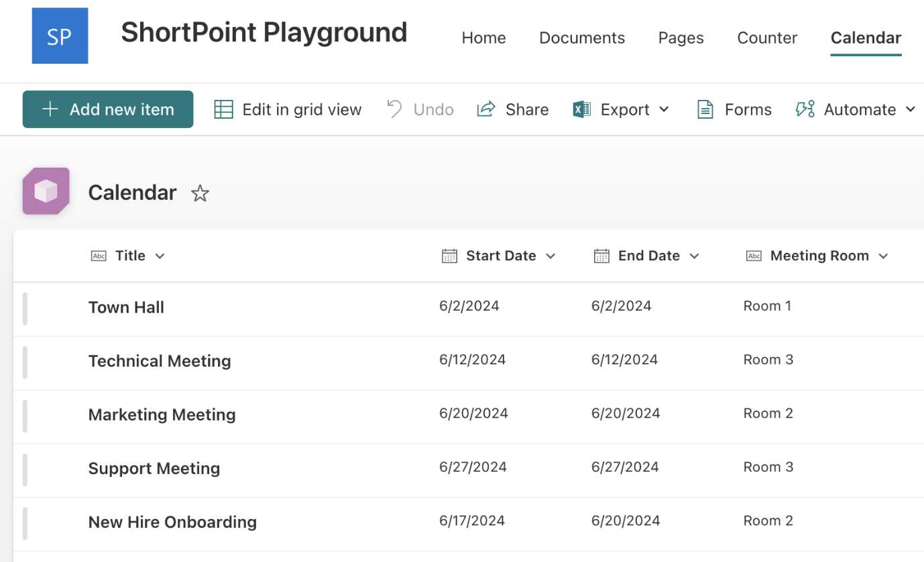Screen dimensions: 924x562
Task: Open the Forms command
Action: tap(748, 109)
